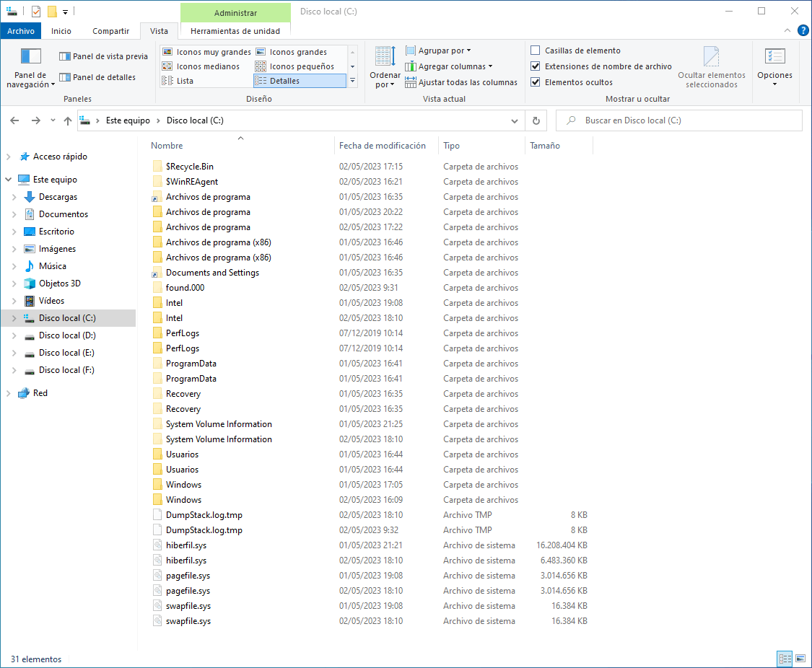This screenshot has height=668, width=812.
Task: Select Disco local (F:) in tree
Action: [x=67, y=371]
